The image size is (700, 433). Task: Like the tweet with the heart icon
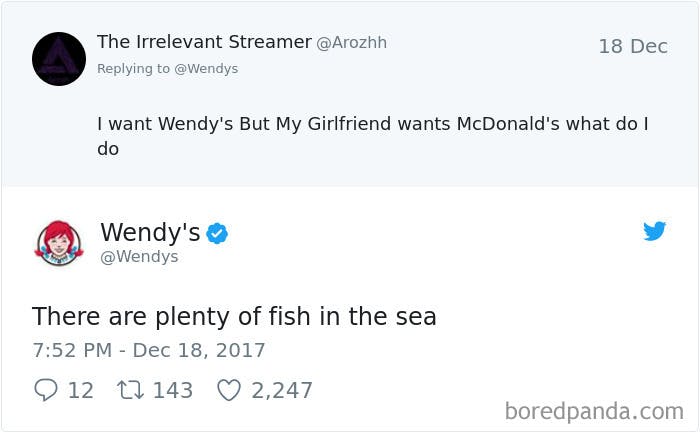[x=229, y=390]
